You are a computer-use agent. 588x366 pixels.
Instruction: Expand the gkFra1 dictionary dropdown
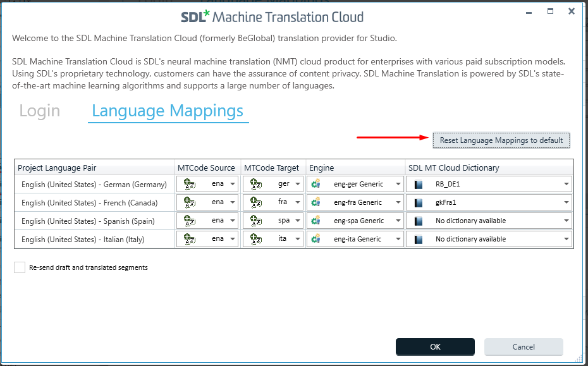click(567, 202)
